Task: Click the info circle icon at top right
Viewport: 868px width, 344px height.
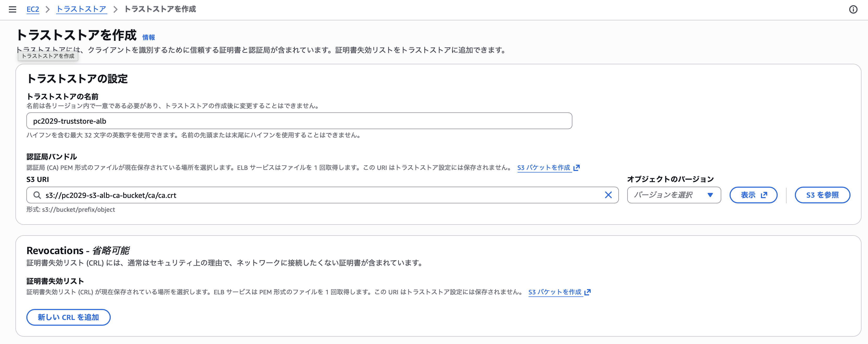Action: pos(853,9)
